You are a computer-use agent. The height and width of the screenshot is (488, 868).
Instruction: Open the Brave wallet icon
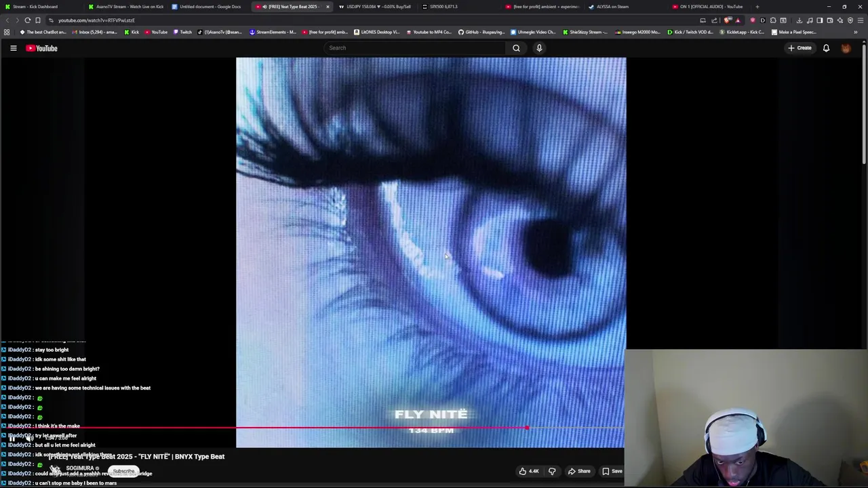pos(830,20)
